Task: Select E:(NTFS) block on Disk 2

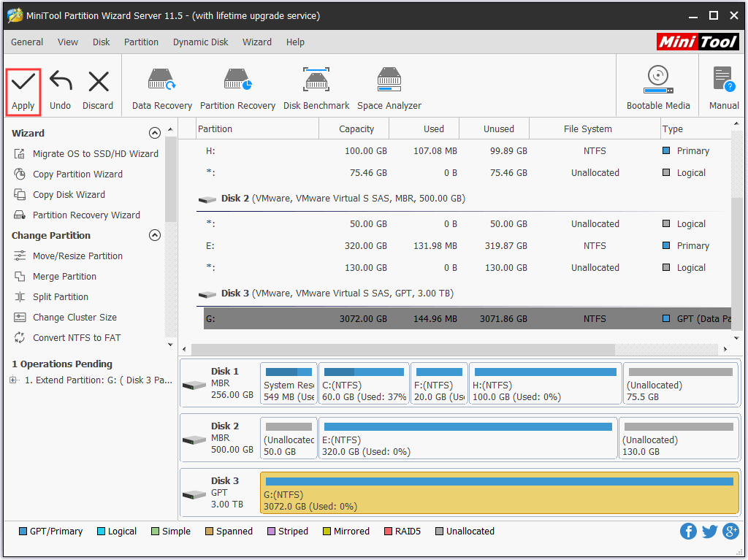Action: [467, 439]
